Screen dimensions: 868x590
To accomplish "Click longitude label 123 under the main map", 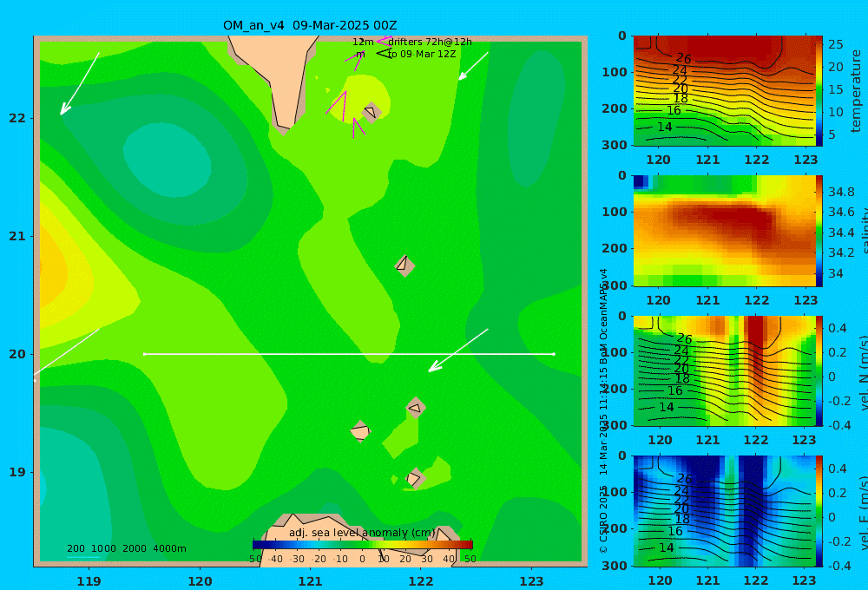I will [532, 581].
